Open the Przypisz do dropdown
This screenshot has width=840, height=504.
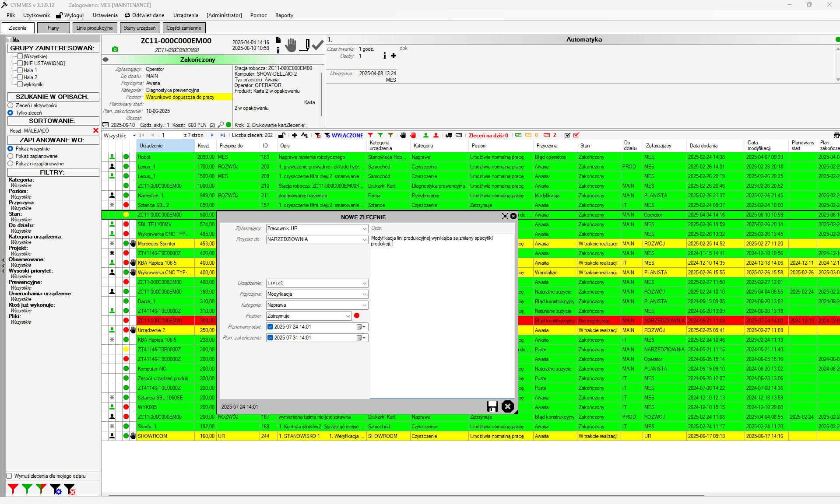(x=364, y=239)
